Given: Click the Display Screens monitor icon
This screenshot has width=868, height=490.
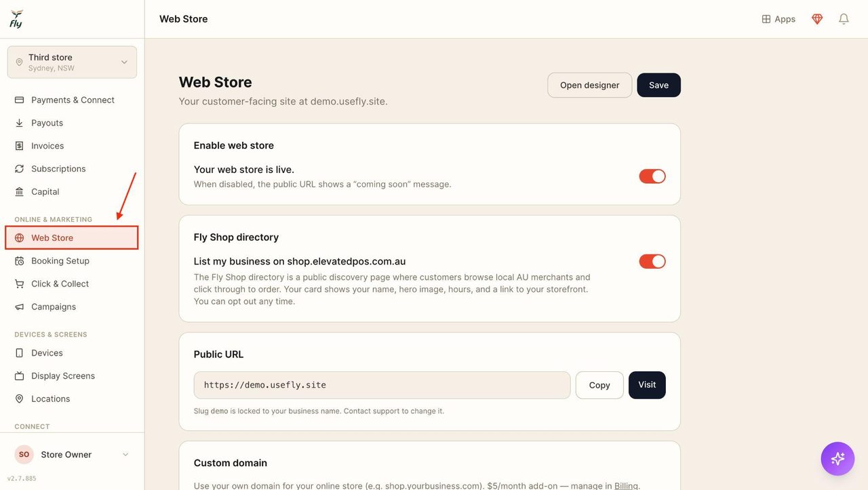Looking at the screenshot, I should [x=19, y=377].
